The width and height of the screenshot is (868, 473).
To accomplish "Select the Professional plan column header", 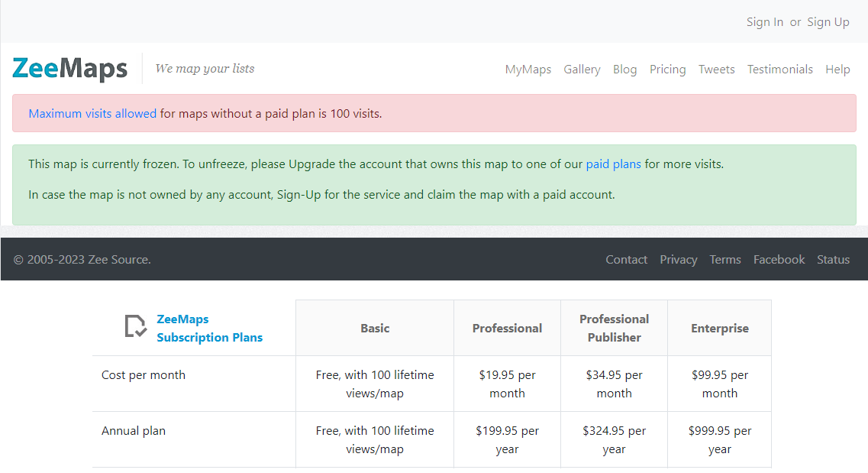I will (x=507, y=328).
